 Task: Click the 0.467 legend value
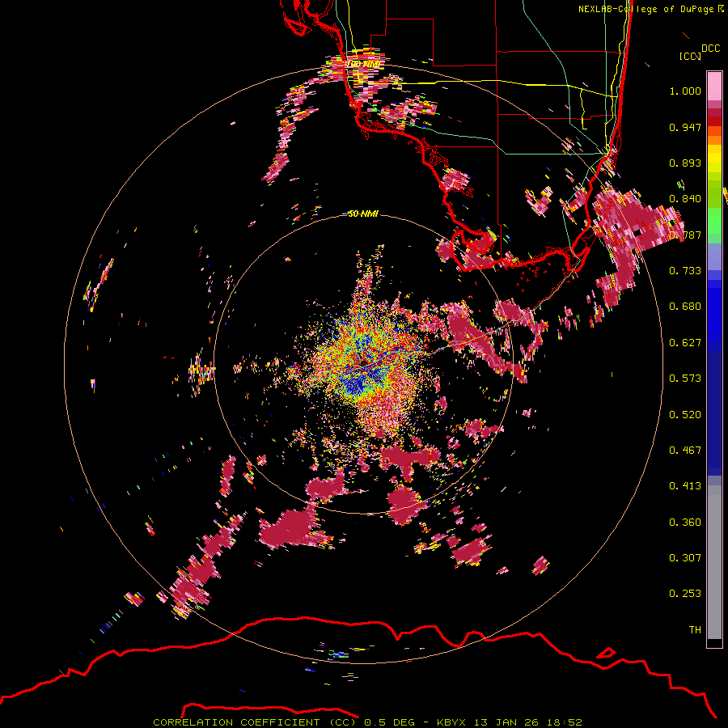pos(685,451)
